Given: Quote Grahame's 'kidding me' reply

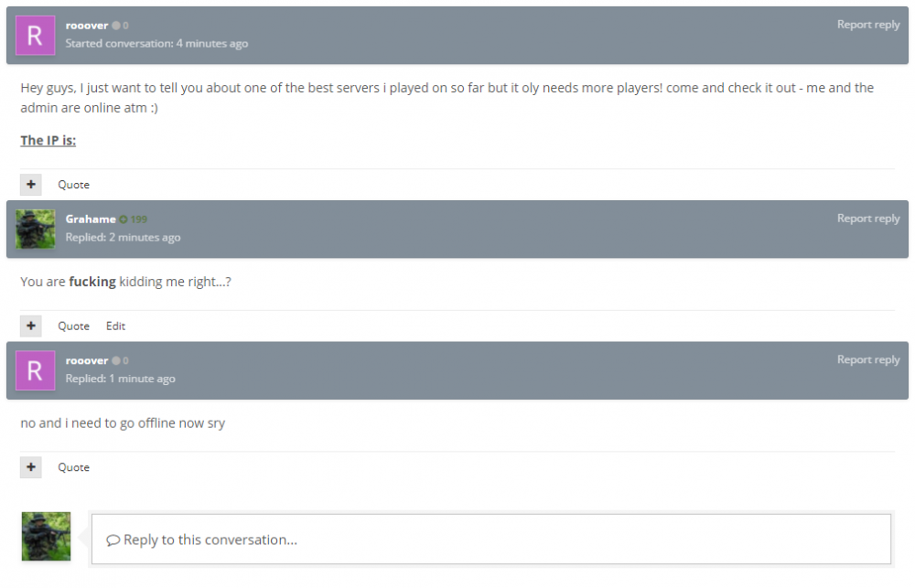Looking at the screenshot, I should pyautogui.click(x=73, y=326).
